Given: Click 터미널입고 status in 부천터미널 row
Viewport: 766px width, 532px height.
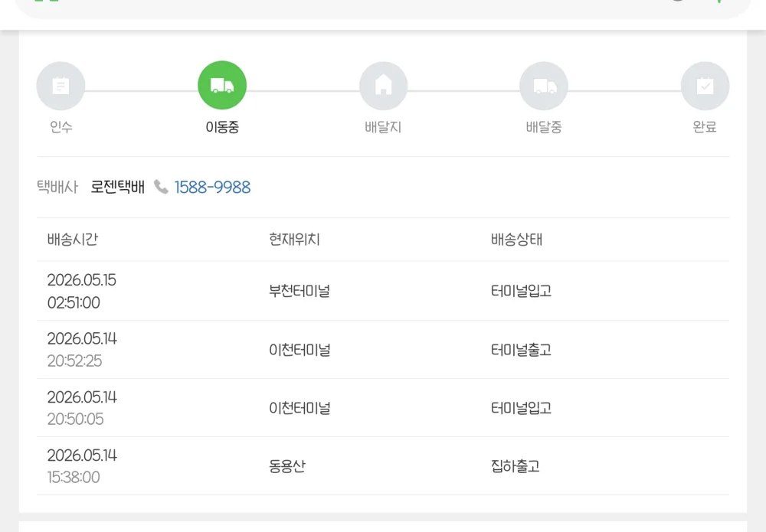Looking at the screenshot, I should [x=521, y=292].
